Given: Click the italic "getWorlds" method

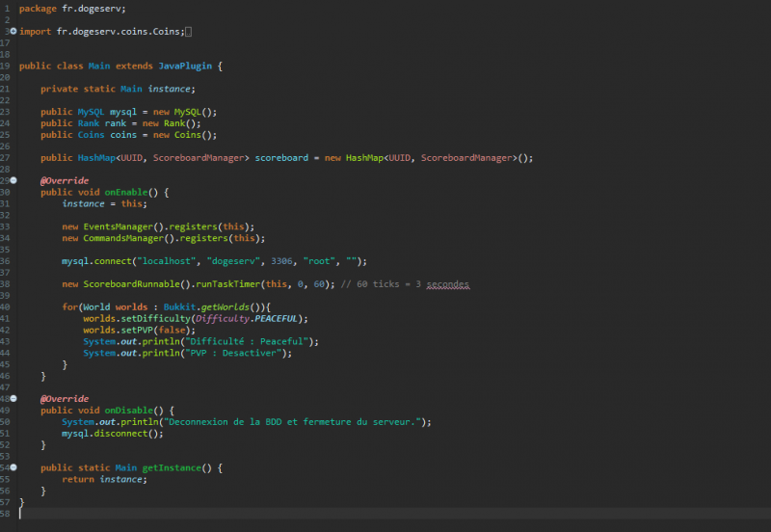Looking at the screenshot, I should tap(225, 307).
